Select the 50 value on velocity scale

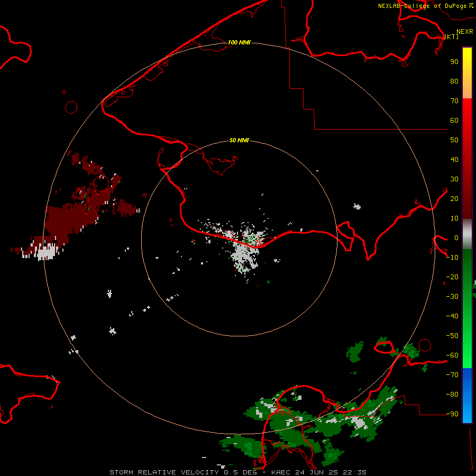[454, 140]
